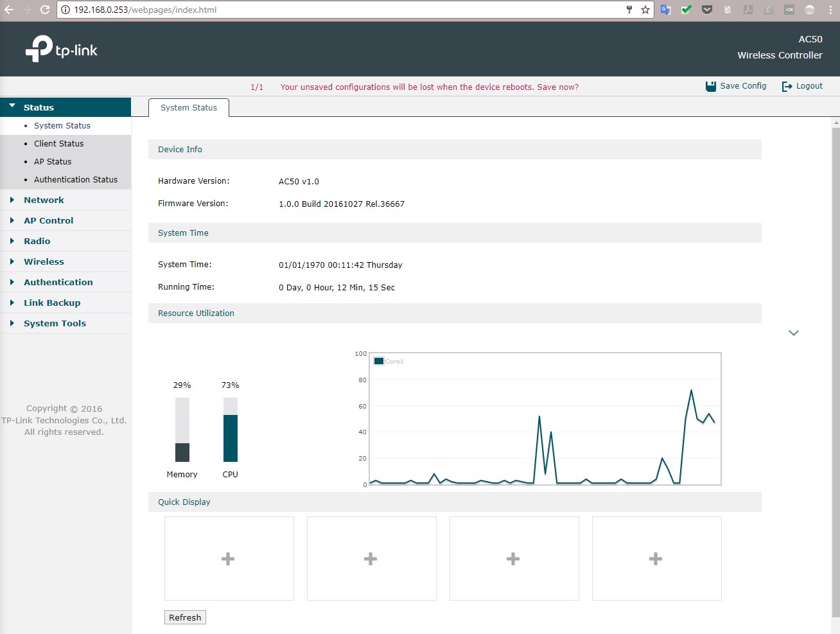Viewport: 840px width, 634px height.
Task: Click the Save Config floppy disk icon
Action: pos(710,86)
